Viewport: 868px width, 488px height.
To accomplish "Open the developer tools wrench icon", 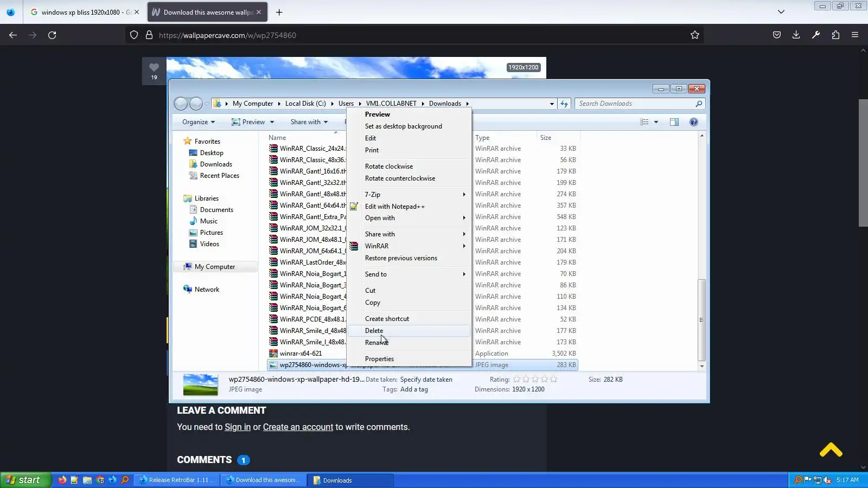I will tap(816, 35).
